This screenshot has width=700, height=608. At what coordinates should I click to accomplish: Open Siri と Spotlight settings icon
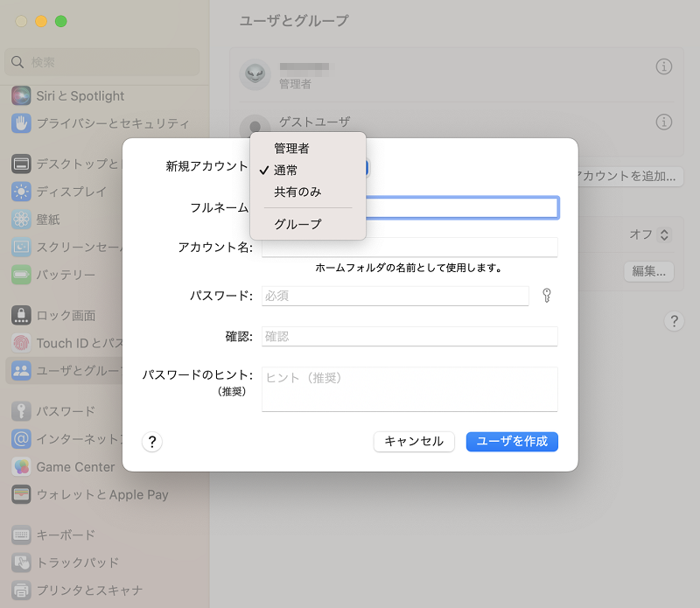[21, 95]
